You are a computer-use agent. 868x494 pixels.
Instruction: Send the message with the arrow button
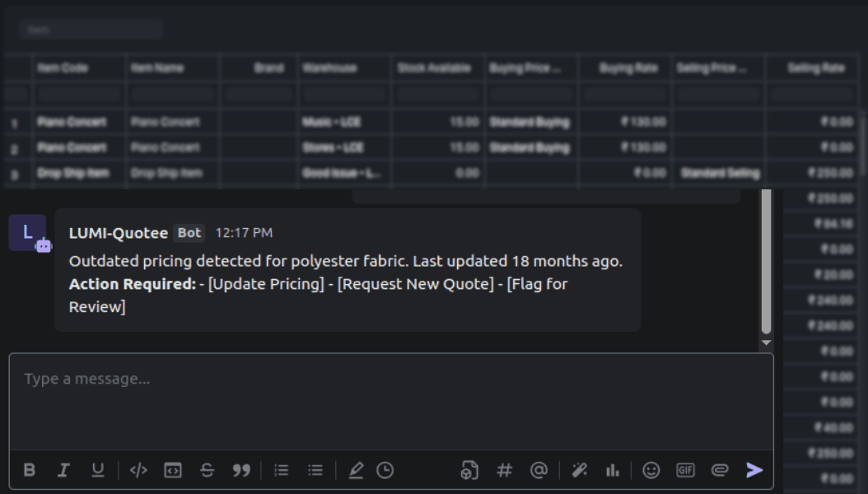click(x=754, y=470)
